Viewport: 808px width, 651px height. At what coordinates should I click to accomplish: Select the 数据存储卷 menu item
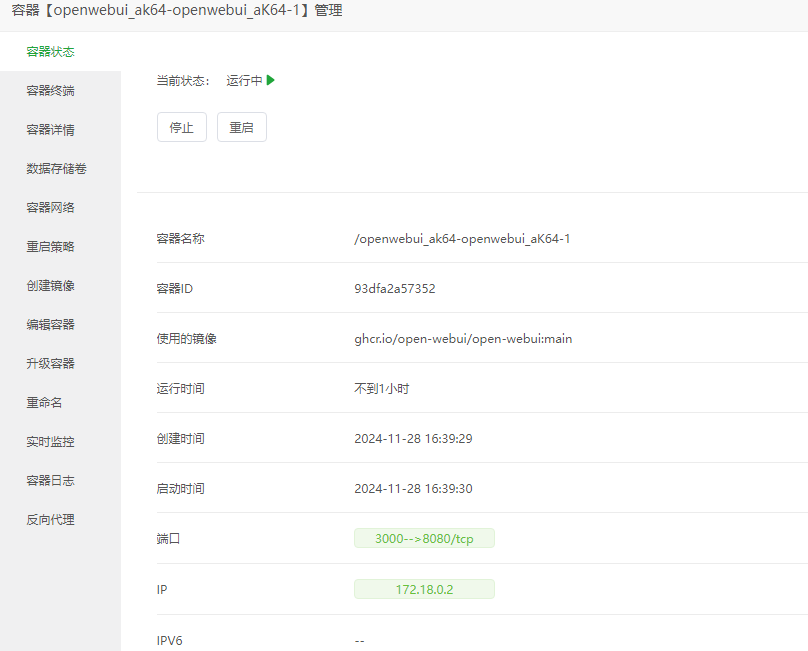pos(56,169)
